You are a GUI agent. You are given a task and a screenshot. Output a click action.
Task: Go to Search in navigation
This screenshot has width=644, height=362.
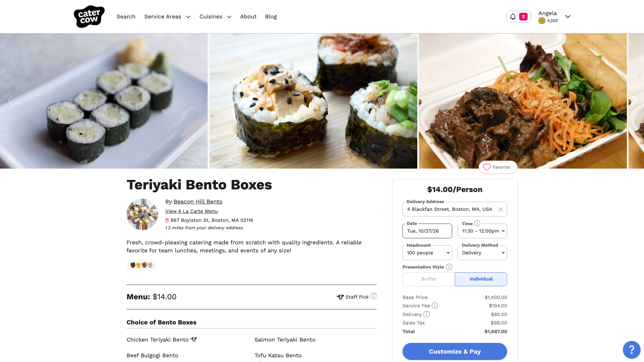coord(126,16)
